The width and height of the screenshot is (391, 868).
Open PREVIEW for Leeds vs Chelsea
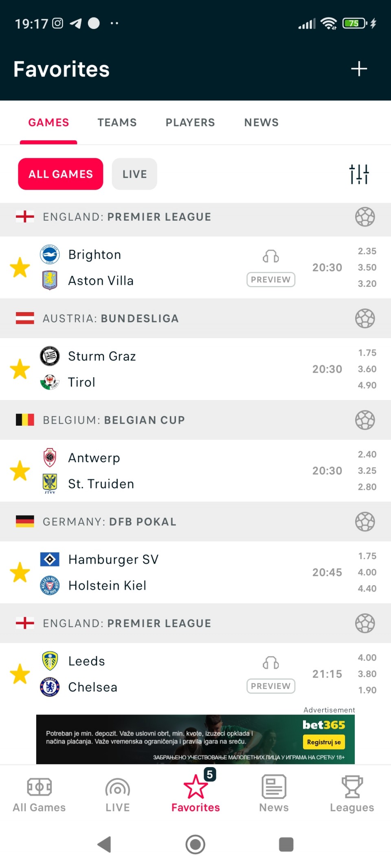click(271, 686)
